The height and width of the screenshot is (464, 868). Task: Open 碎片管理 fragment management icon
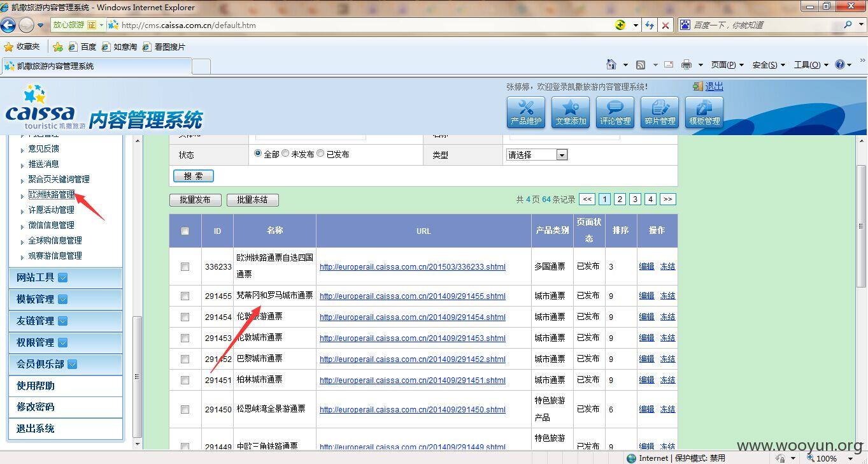coord(660,112)
